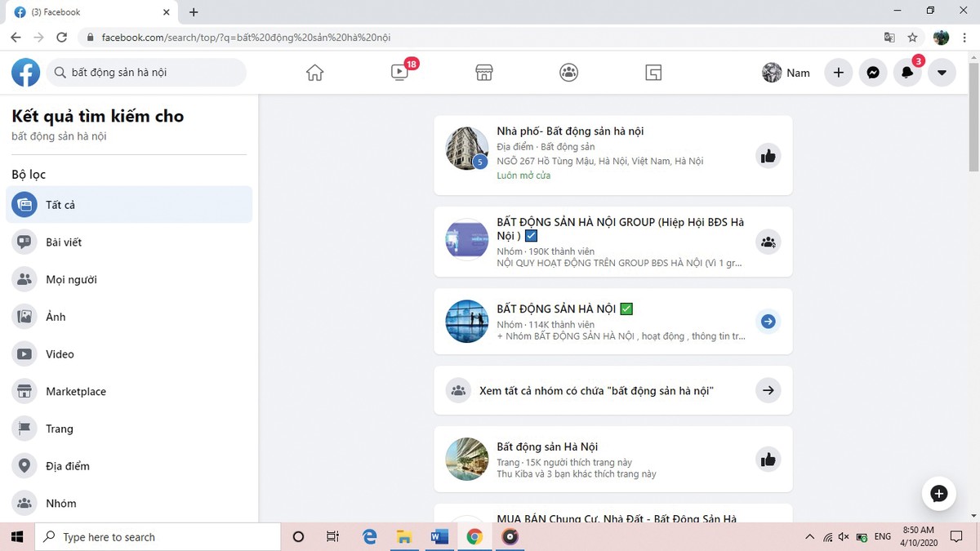Select the Mọi người filter

pos(129,279)
